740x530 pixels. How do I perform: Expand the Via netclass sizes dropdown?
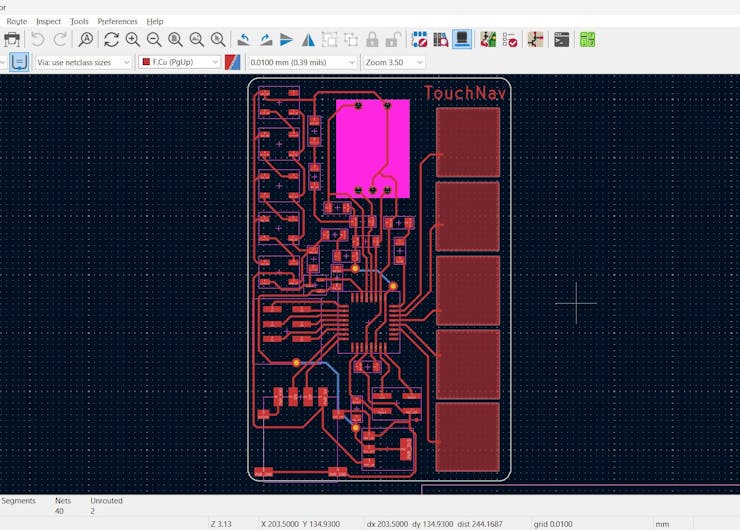point(84,62)
